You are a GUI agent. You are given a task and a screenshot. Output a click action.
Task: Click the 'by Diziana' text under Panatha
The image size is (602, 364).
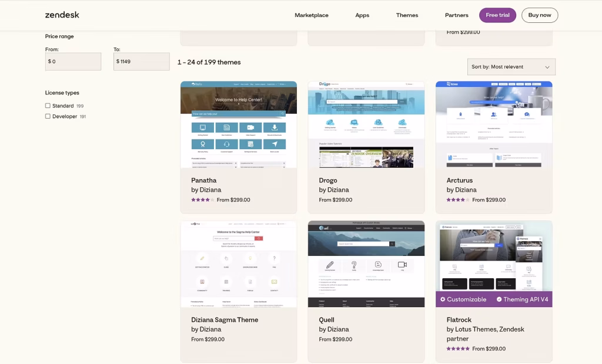coord(206,190)
